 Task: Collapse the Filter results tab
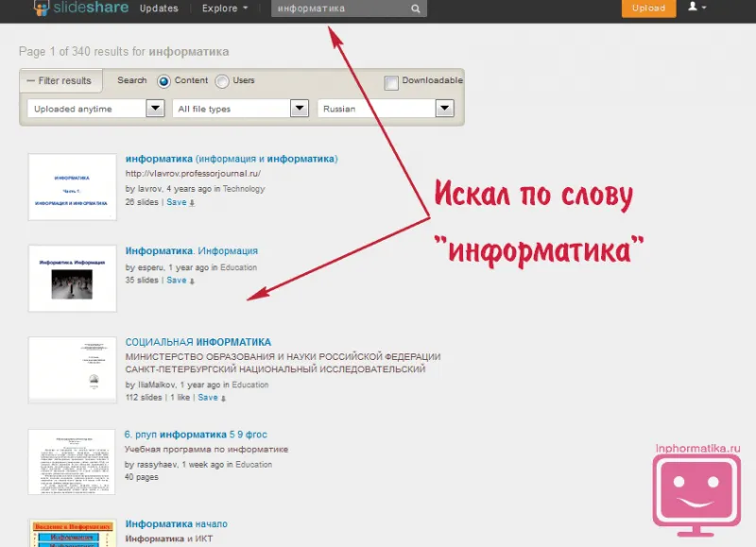pyautogui.click(x=60, y=80)
